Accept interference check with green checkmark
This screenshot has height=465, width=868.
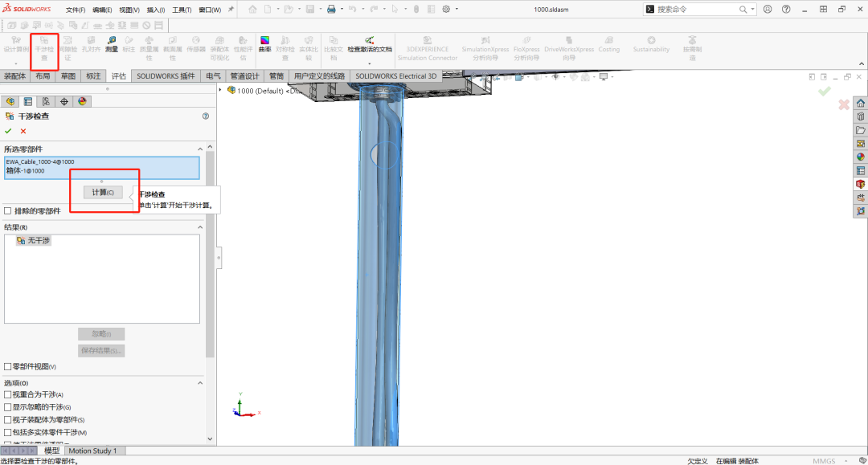(x=8, y=131)
